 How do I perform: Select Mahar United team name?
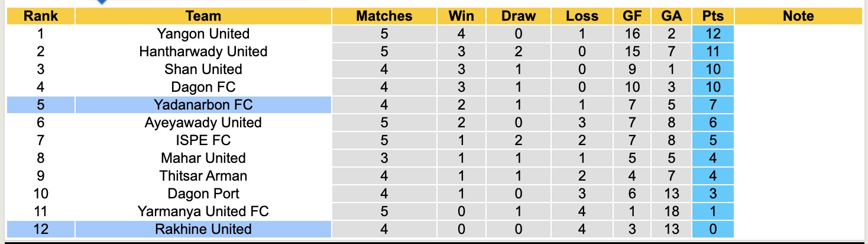203,158
